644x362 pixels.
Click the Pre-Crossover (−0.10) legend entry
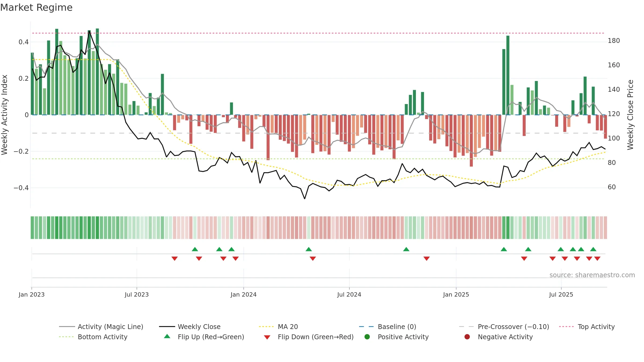pyautogui.click(x=504, y=327)
